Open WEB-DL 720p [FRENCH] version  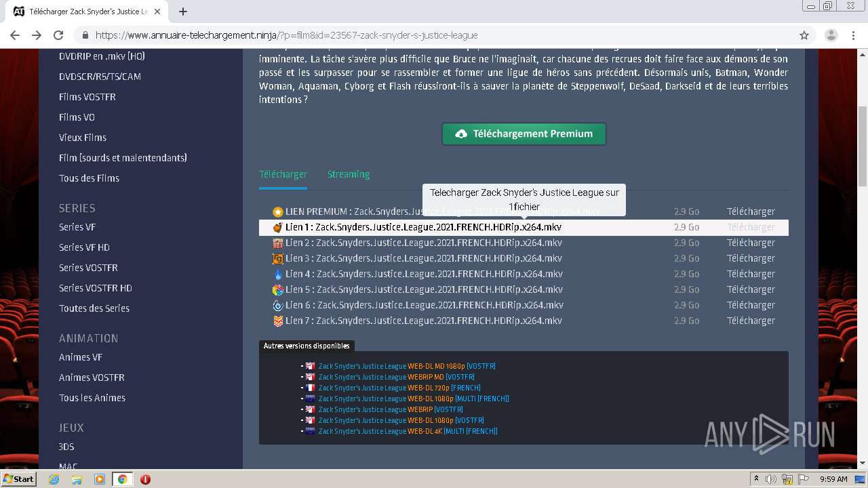click(x=399, y=388)
